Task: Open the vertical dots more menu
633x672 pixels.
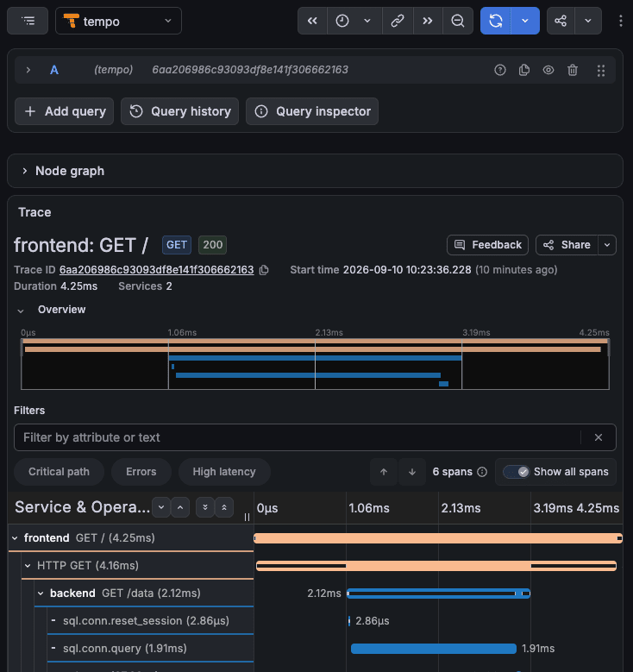Action: point(621,21)
